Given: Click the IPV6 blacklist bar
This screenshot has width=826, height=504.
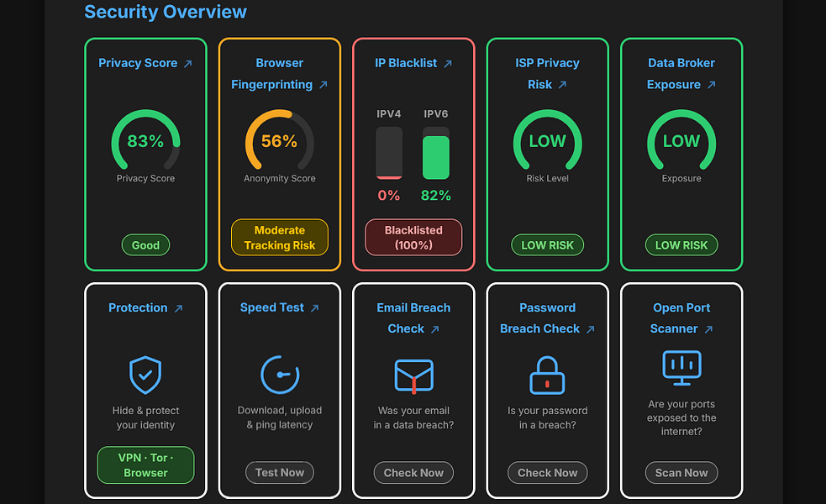Looking at the screenshot, I should tap(435, 153).
